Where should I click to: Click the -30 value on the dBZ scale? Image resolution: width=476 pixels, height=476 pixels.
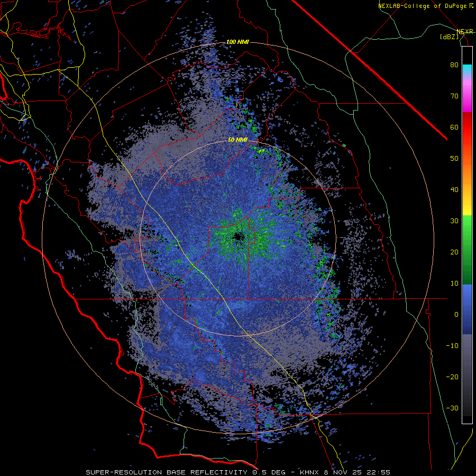pos(452,408)
